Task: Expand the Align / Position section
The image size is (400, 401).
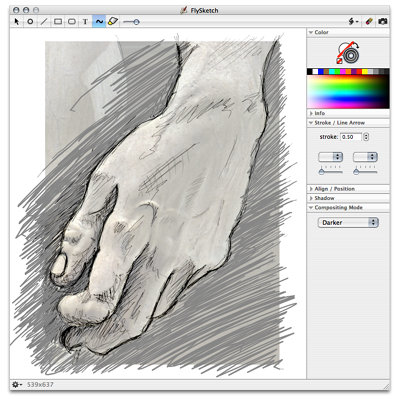Action: 311,189
